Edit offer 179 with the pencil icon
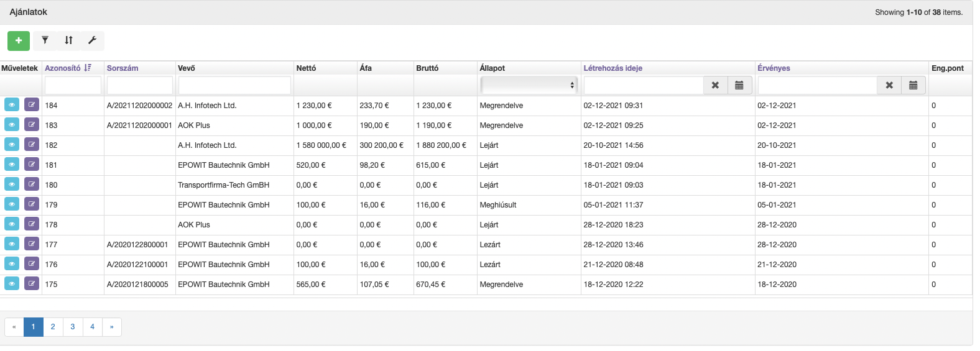Screen dimensions: 980x351 pyautogui.click(x=32, y=204)
